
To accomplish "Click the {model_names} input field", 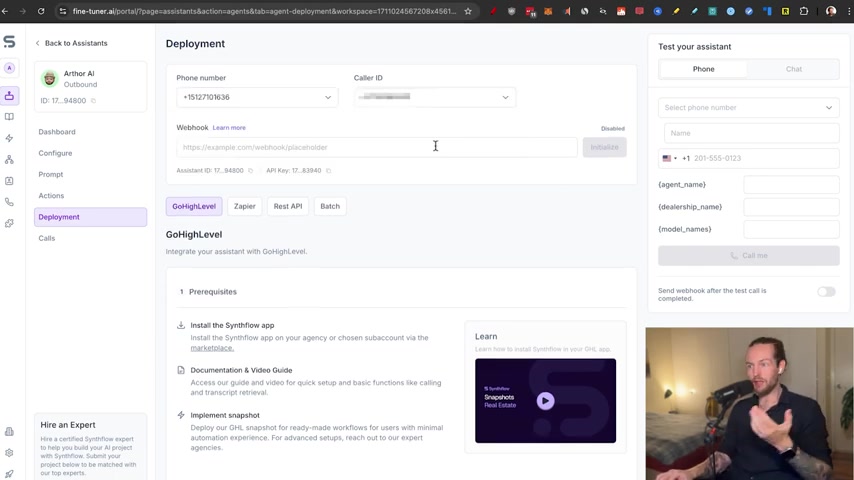I will coord(791,229).
